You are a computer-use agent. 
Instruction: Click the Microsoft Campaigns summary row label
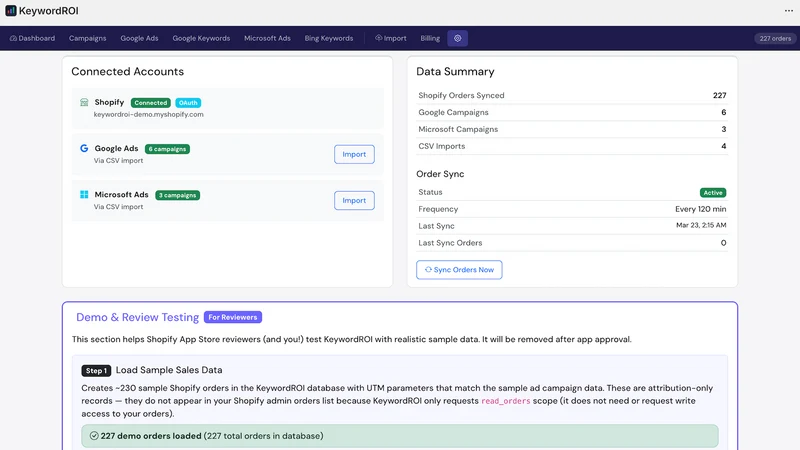click(458, 129)
